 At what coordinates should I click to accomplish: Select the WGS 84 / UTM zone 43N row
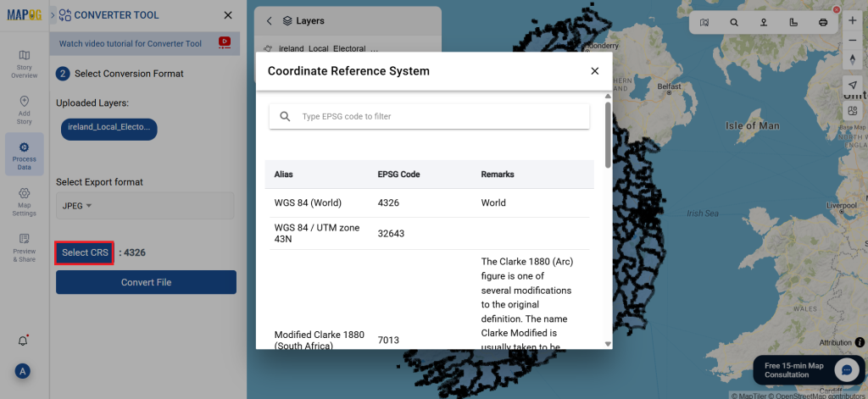(x=430, y=233)
